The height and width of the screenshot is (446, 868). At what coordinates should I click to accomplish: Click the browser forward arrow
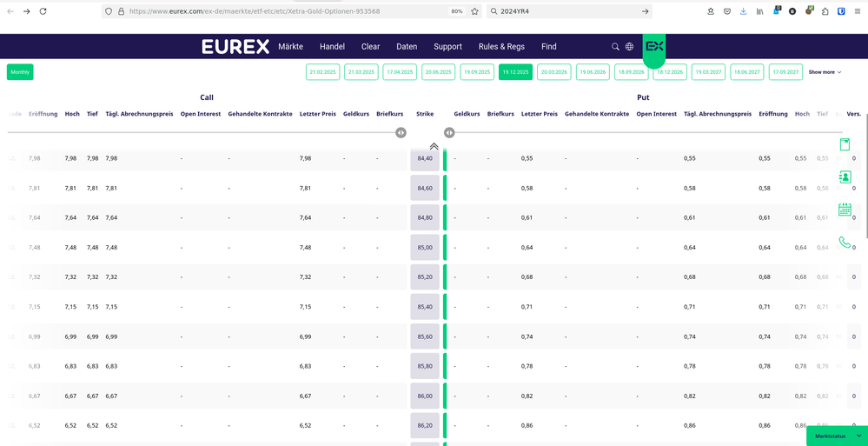click(27, 11)
